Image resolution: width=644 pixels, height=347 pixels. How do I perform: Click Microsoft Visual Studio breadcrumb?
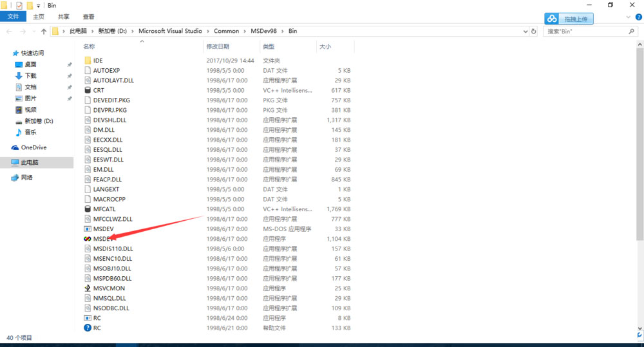170,31
